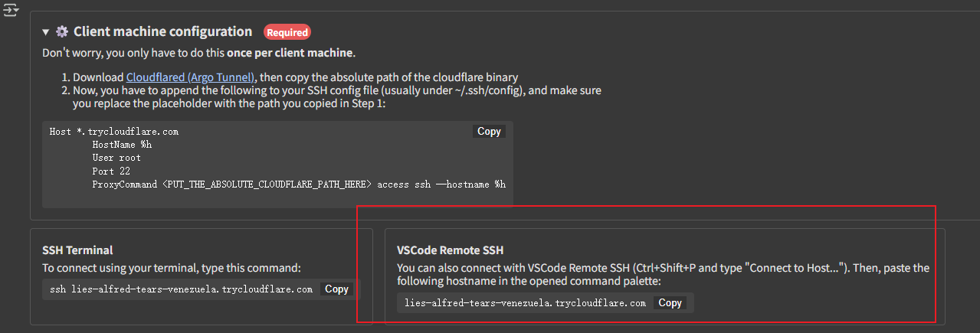The height and width of the screenshot is (333, 980).
Task: Select the SSH Terminal heading
Action: 77,250
